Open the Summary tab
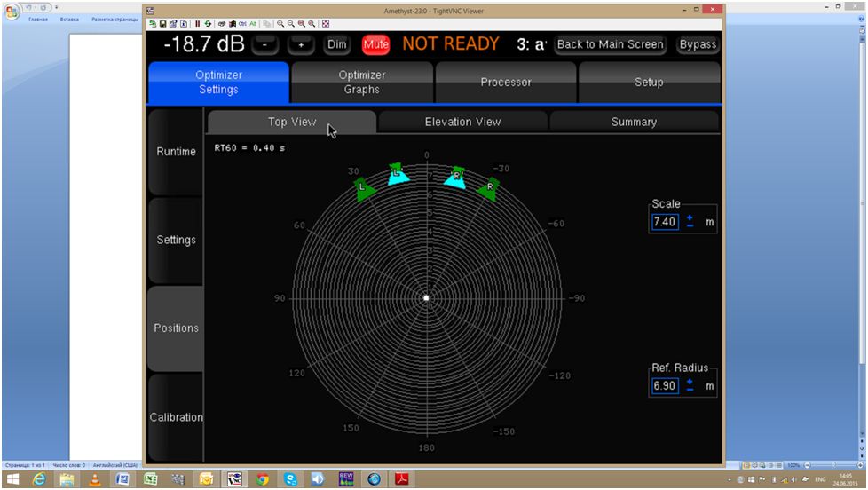Image resolution: width=868 pixels, height=490 pixels. click(x=634, y=122)
